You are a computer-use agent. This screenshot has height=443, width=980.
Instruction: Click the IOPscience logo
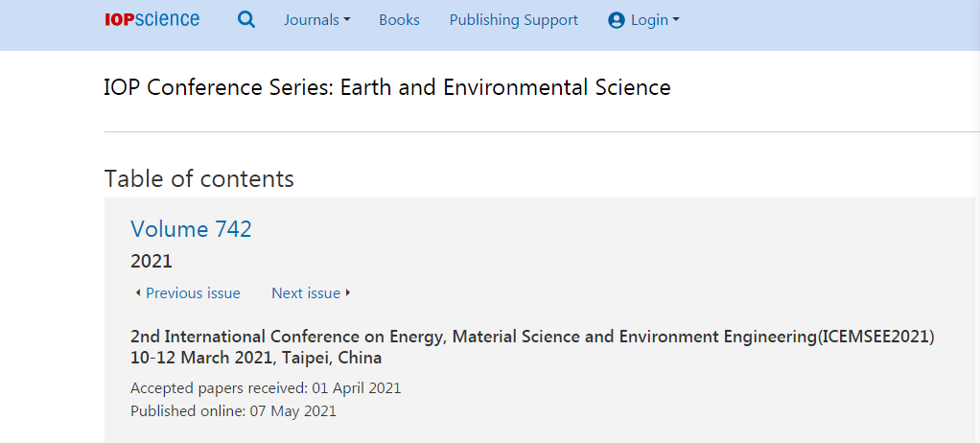pos(152,20)
